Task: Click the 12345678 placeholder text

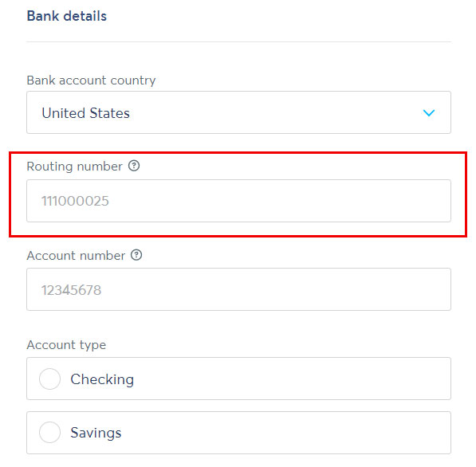Action: coord(71,290)
